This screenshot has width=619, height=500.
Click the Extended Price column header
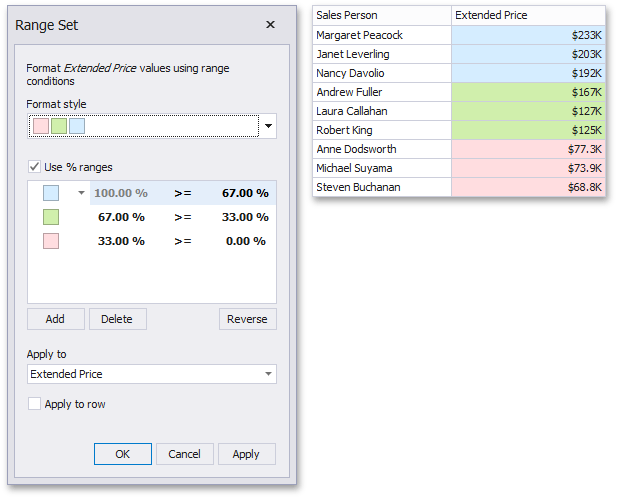[x=527, y=16]
